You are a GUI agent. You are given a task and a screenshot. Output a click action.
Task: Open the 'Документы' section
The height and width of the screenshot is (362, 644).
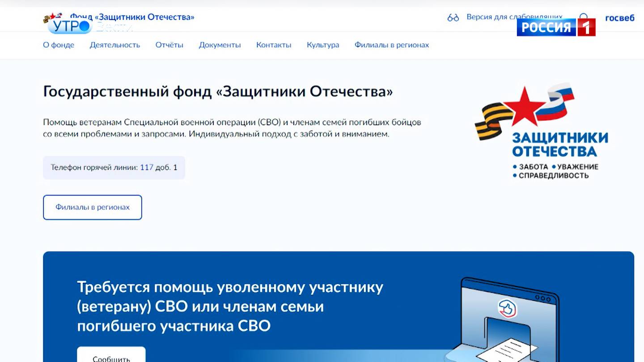pyautogui.click(x=220, y=45)
